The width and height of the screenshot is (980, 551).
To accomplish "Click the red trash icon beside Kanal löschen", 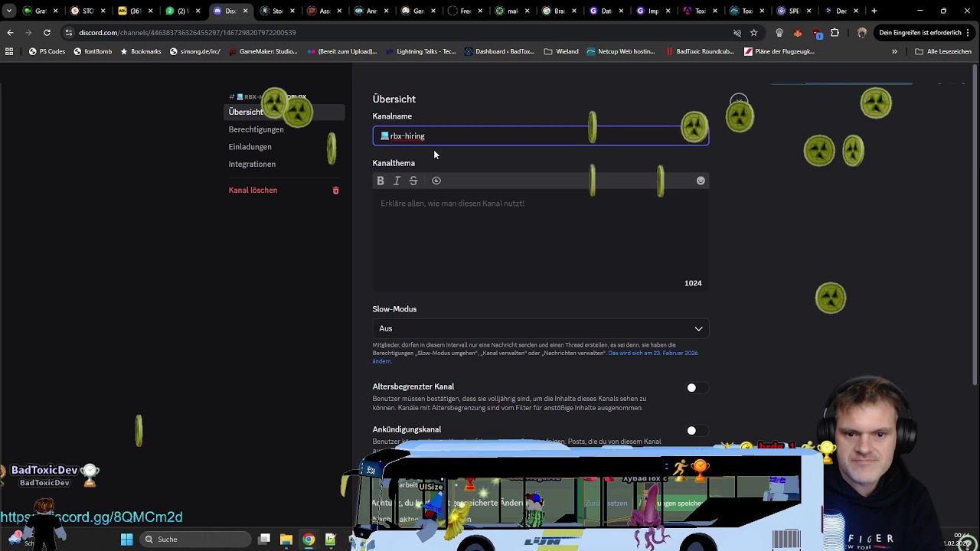I will click(x=335, y=191).
